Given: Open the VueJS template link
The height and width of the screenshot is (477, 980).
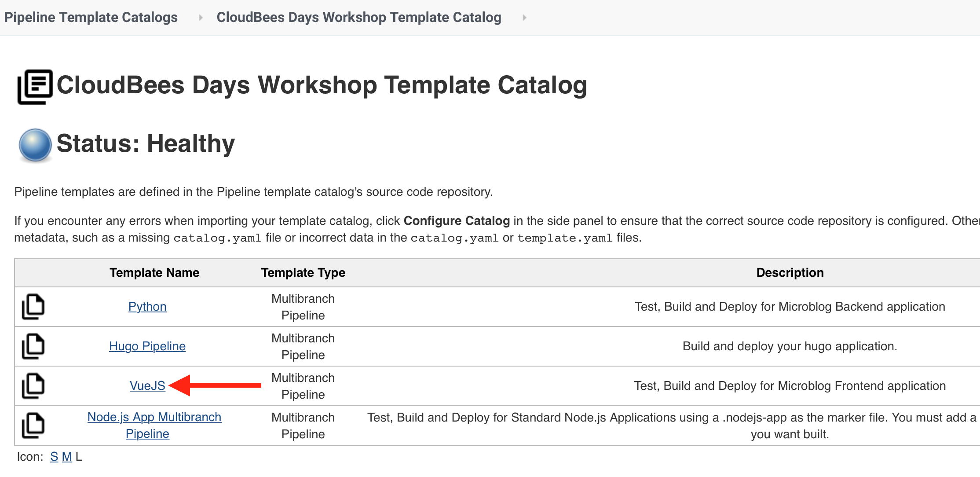Looking at the screenshot, I should 147,386.
